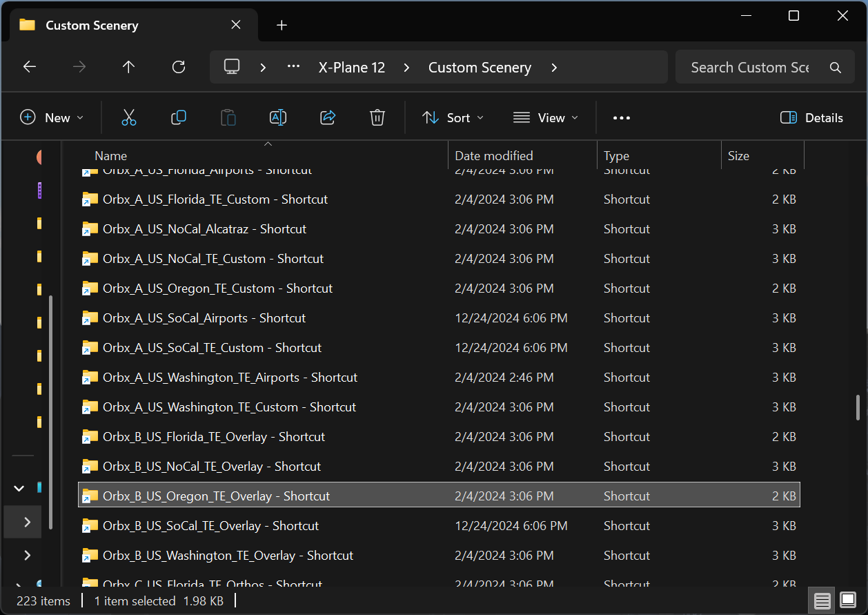Go back with the Back arrow
868x615 pixels.
29,67
